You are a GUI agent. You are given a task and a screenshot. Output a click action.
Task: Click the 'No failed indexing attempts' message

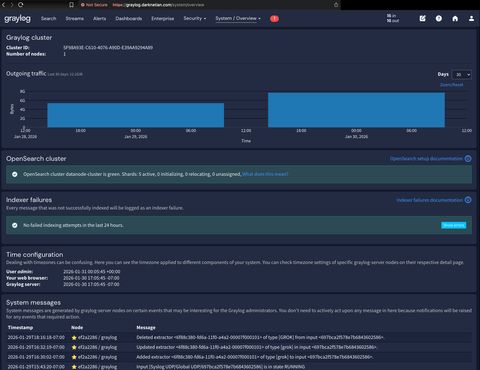coord(73,225)
